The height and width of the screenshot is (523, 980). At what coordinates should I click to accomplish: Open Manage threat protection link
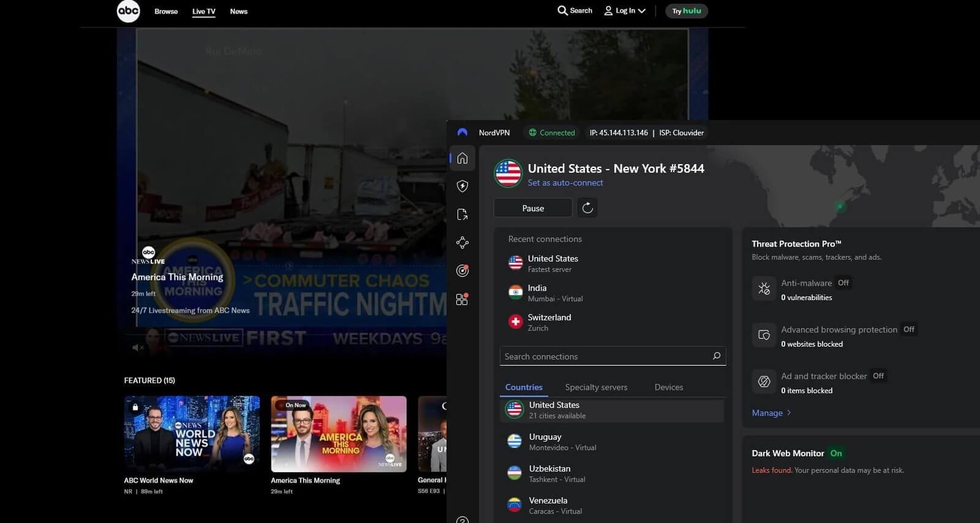[771, 413]
